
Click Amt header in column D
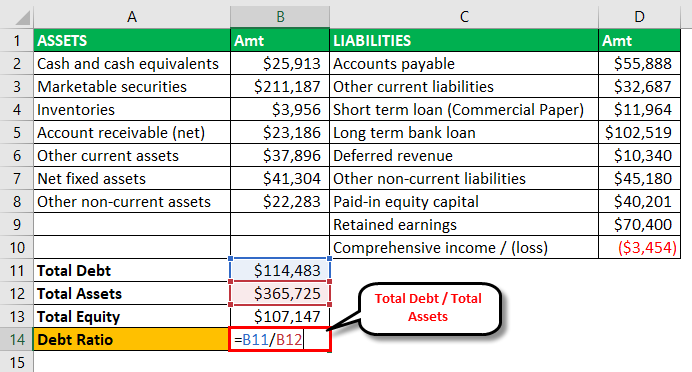[639, 41]
